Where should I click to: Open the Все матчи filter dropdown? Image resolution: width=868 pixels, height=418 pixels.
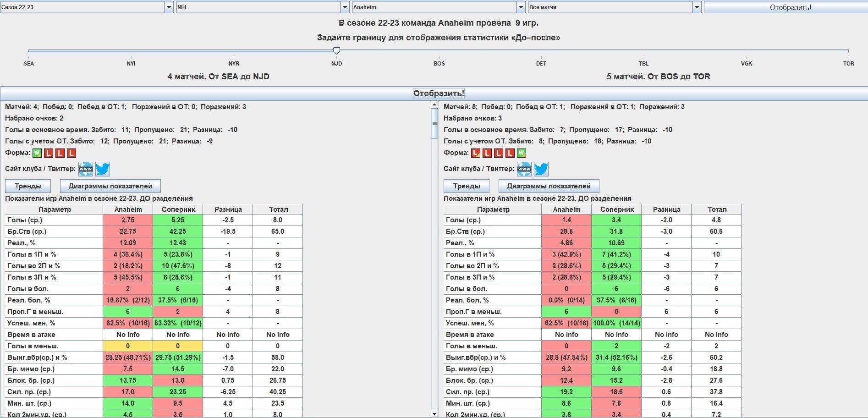(x=697, y=7)
